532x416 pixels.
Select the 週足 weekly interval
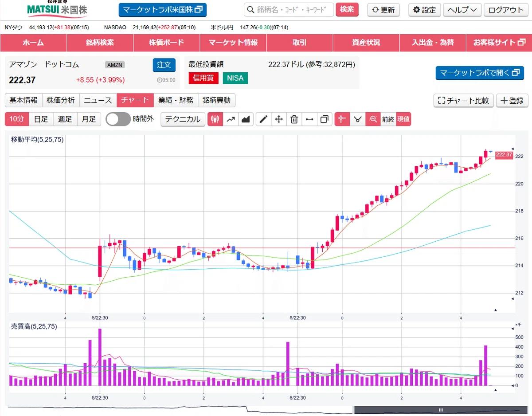coord(65,119)
